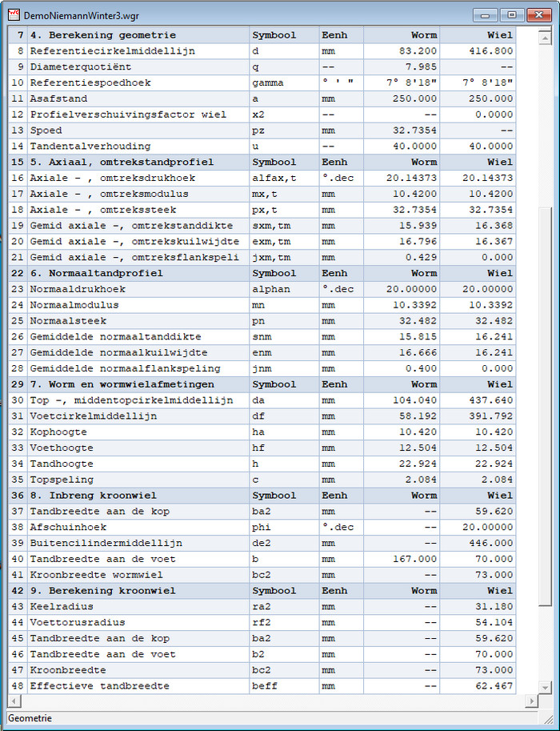Select 'Kroonbreedte wormwiel' row label
Image resolution: width=560 pixels, height=731 pixels.
(x=97, y=574)
